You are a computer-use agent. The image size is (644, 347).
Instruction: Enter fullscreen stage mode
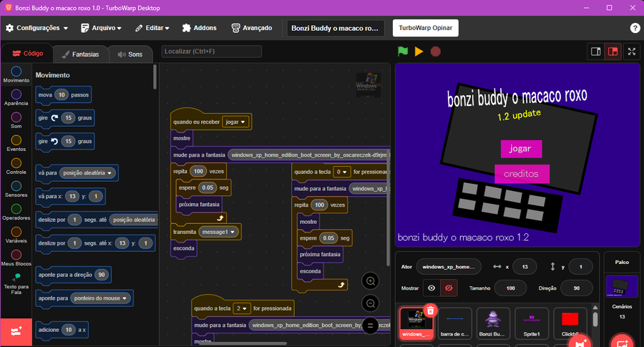(632, 52)
